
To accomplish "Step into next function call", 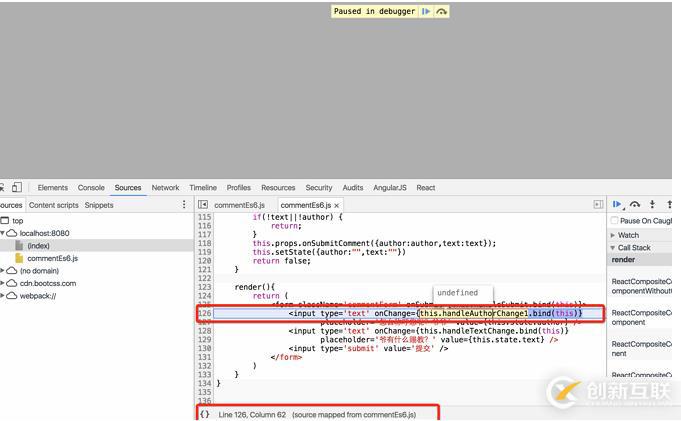I will tap(652, 204).
